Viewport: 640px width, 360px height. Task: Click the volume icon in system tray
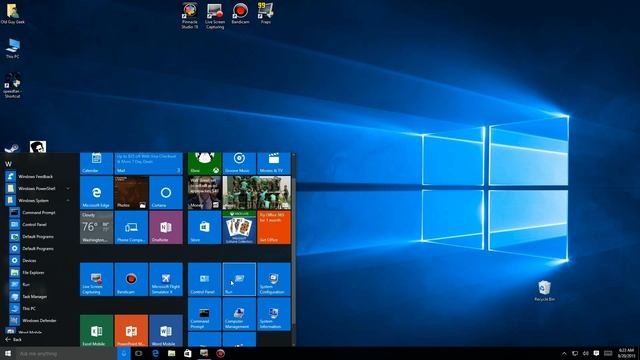click(586, 353)
